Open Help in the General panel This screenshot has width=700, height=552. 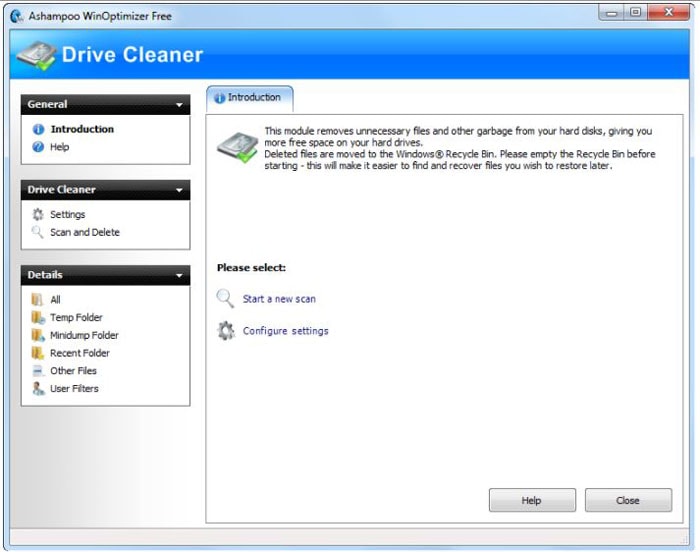pyautogui.click(x=59, y=147)
